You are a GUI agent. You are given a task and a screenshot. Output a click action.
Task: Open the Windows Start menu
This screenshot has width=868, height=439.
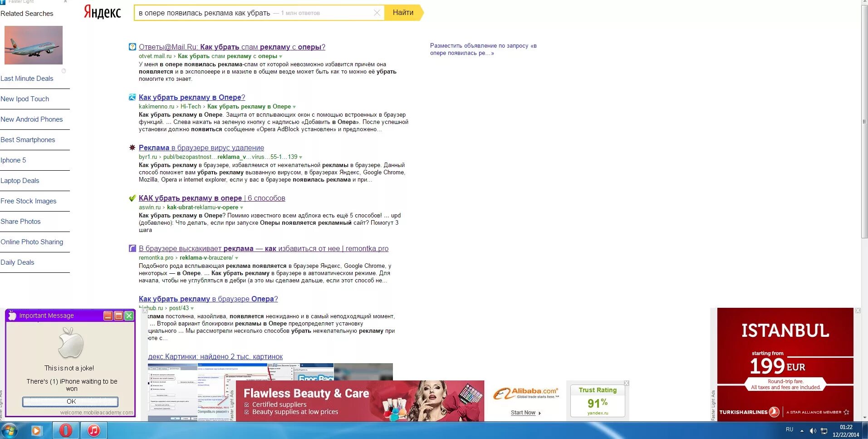tap(9, 430)
